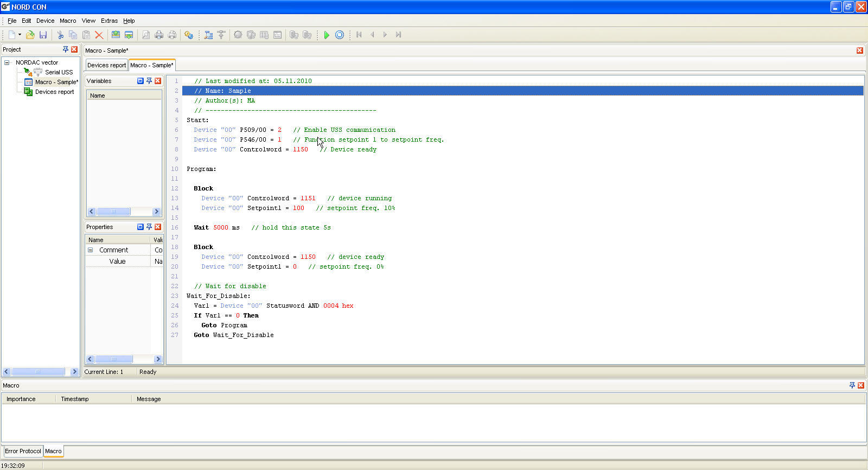Jump to first step icon

359,35
